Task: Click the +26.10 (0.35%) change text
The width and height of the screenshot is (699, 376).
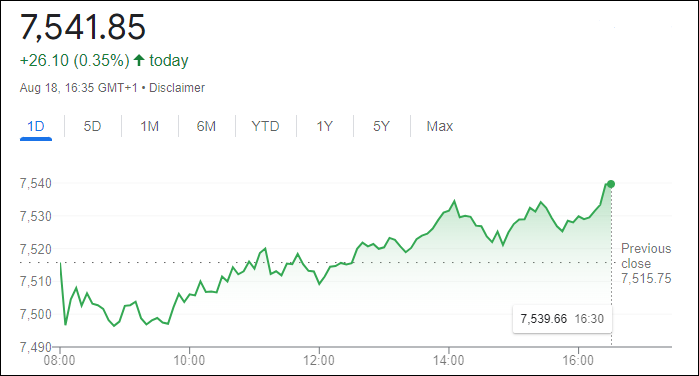Action: (74, 60)
